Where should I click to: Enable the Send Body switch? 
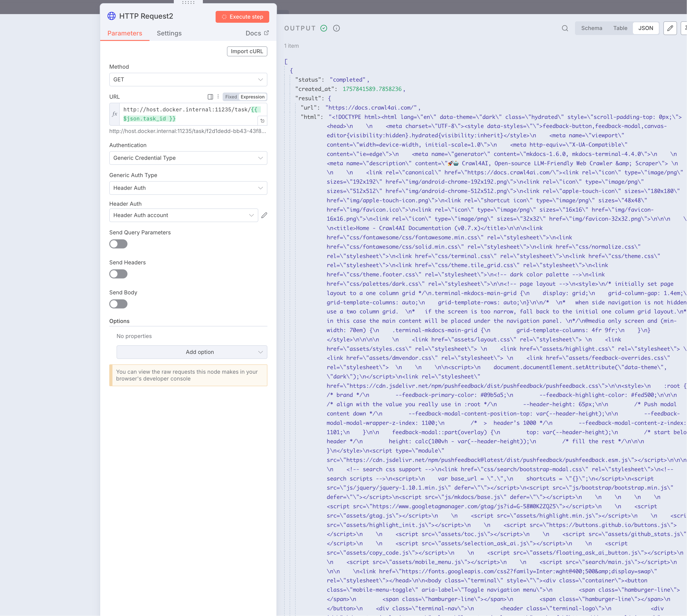coord(118,304)
